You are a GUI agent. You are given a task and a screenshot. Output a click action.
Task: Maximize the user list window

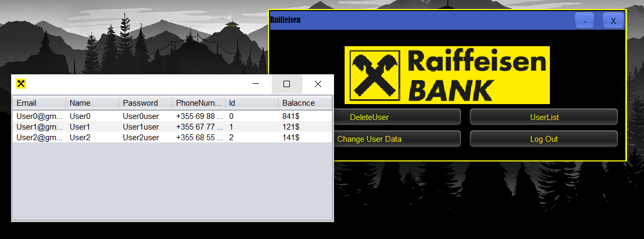tap(287, 84)
